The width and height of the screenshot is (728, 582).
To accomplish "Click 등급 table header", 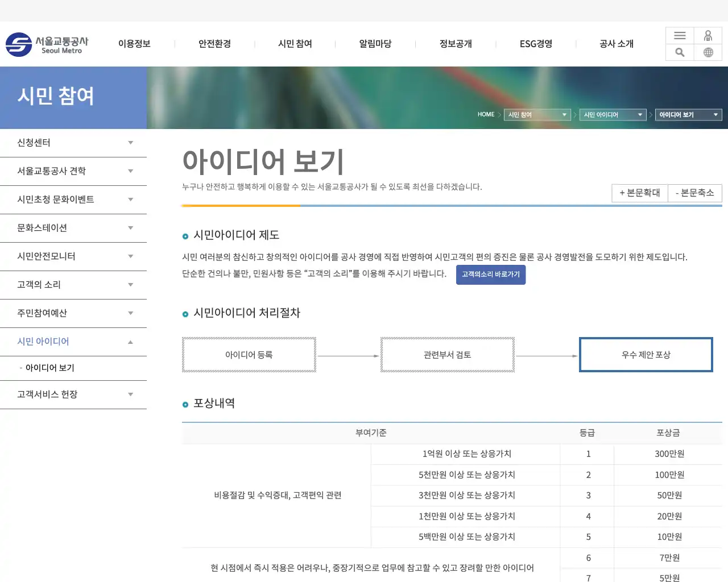I will [588, 433].
